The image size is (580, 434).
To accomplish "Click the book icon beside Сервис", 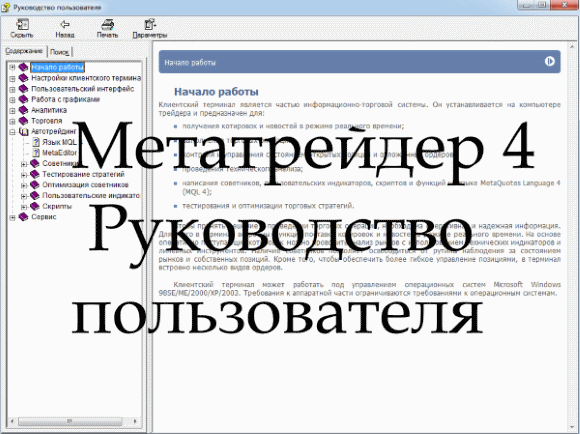I will pyautogui.click(x=23, y=217).
